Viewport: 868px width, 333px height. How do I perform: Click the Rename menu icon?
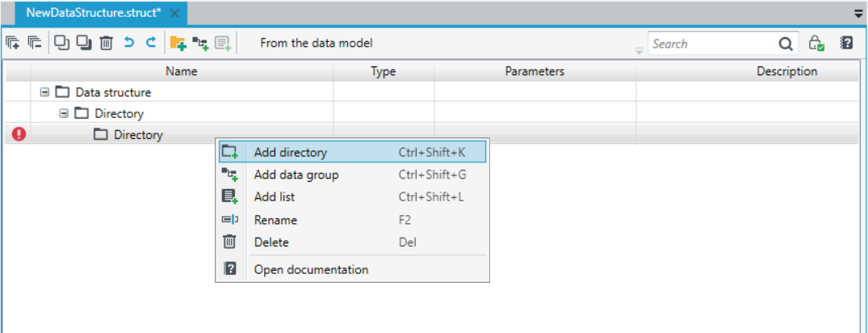click(x=229, y=220)
